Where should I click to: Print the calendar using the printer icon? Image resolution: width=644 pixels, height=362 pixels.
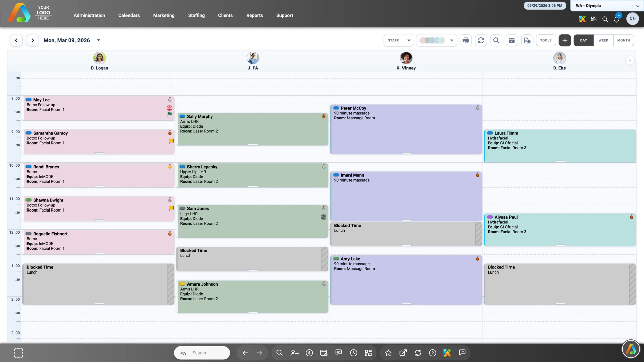(465, 40)
